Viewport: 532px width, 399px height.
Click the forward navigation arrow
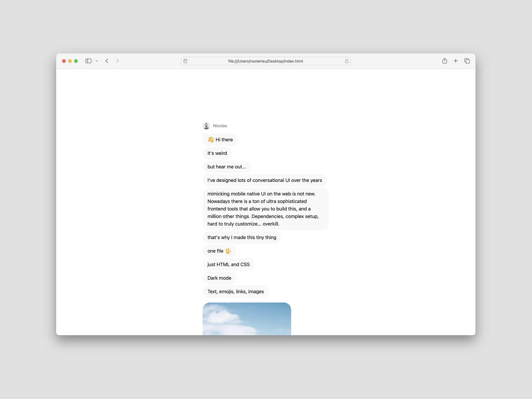click(x=117, y=61)
